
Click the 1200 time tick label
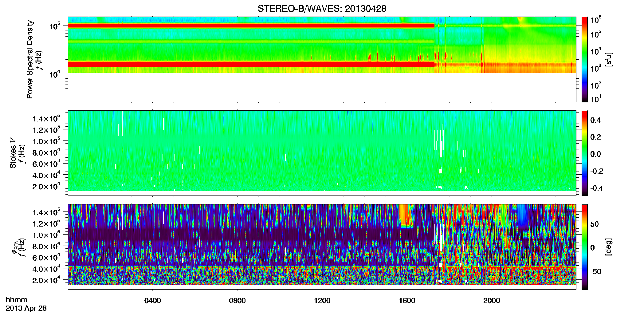click(x=322, y=301)
